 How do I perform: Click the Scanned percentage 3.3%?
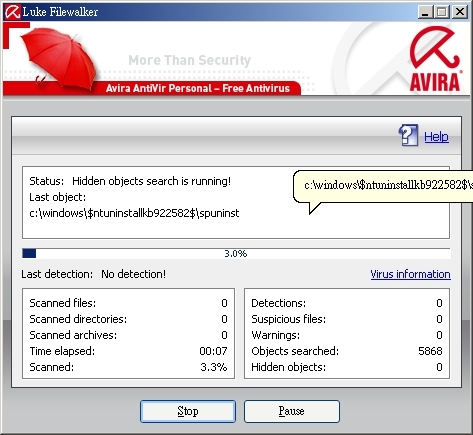click(214, 367)
